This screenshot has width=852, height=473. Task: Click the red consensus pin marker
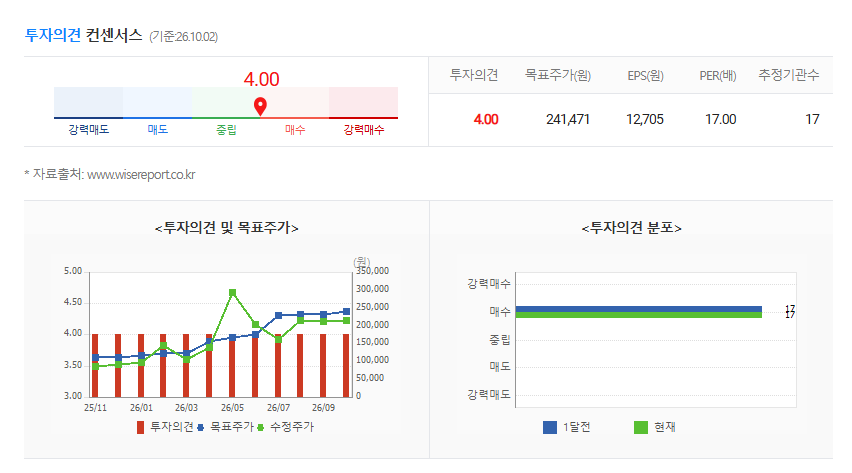click(x=260, y=106)
